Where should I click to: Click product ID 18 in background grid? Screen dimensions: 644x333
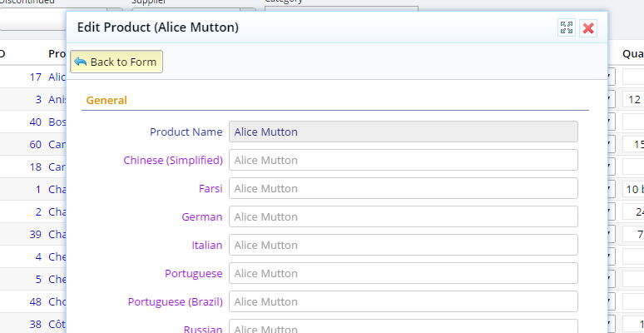[x=36, y=166]
